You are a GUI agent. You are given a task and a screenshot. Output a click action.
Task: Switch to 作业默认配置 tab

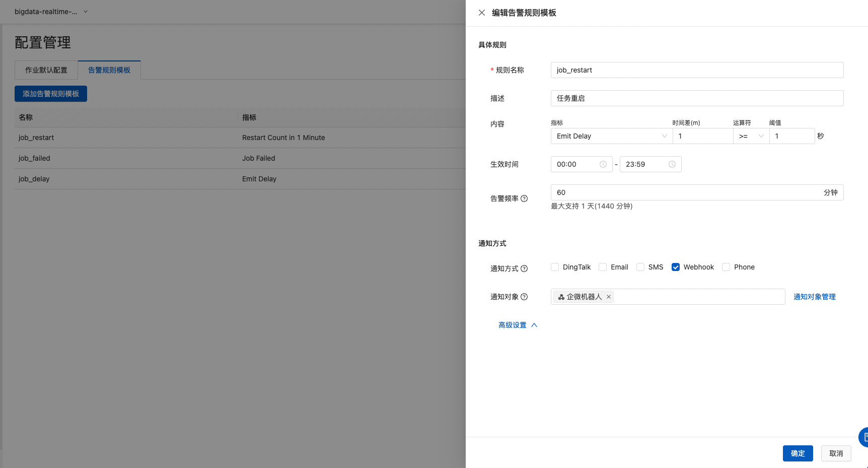tap(46, 70)
